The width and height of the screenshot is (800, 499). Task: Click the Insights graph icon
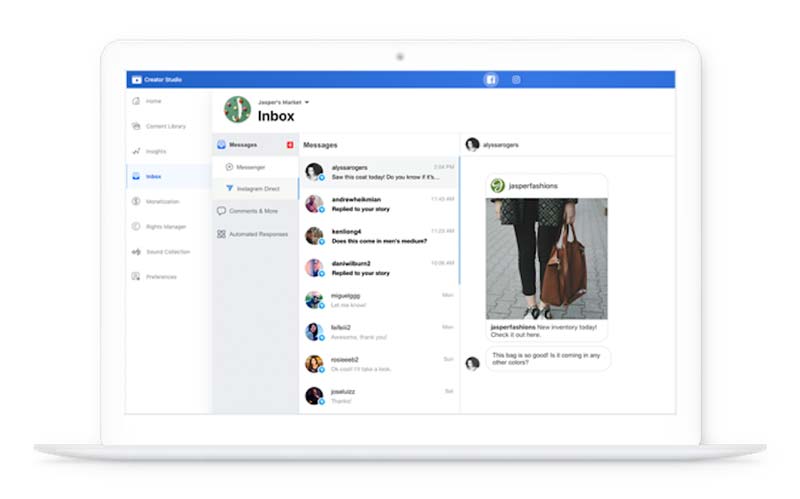coord(136,151)
